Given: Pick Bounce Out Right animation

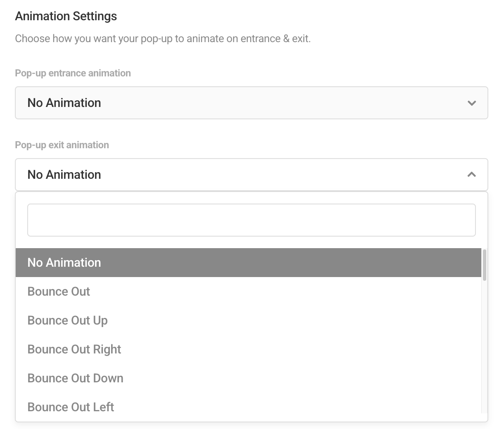Looking at the screenshot, I should [248, 349].
